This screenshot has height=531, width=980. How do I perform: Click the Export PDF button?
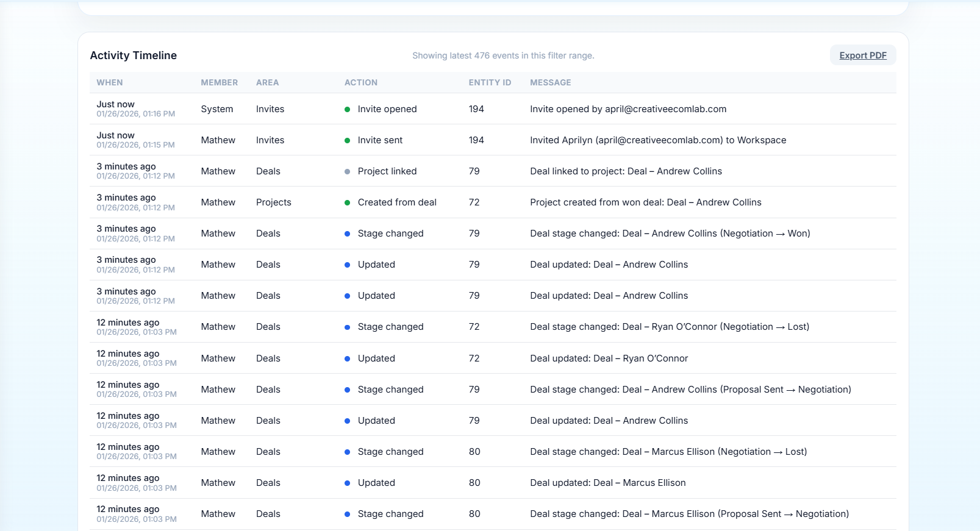(x=862, y=55)
